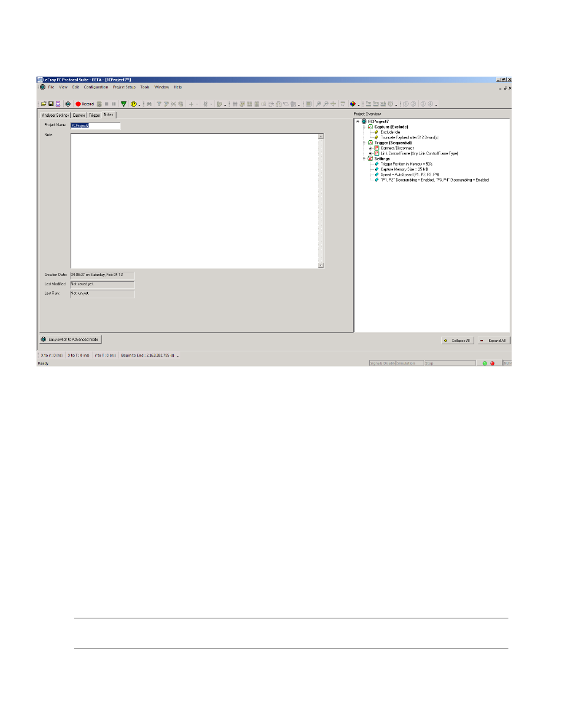Switch to the Analyzer Settings tab

(55, 115)
